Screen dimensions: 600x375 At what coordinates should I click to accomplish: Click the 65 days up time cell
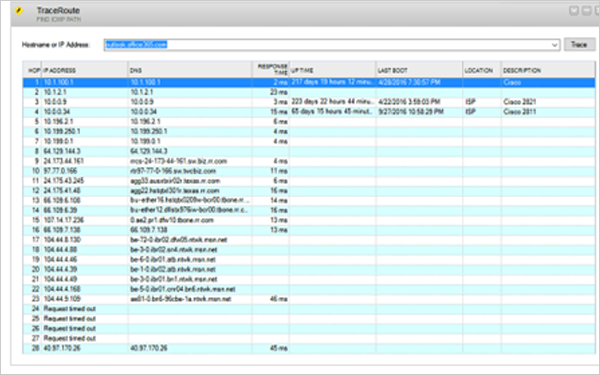(333, 112)
